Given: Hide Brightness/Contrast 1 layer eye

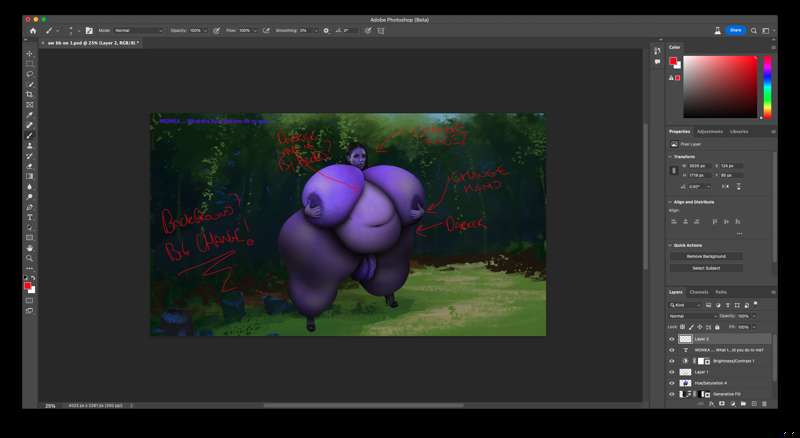Looking at the screenshot, I should point(671,361).
